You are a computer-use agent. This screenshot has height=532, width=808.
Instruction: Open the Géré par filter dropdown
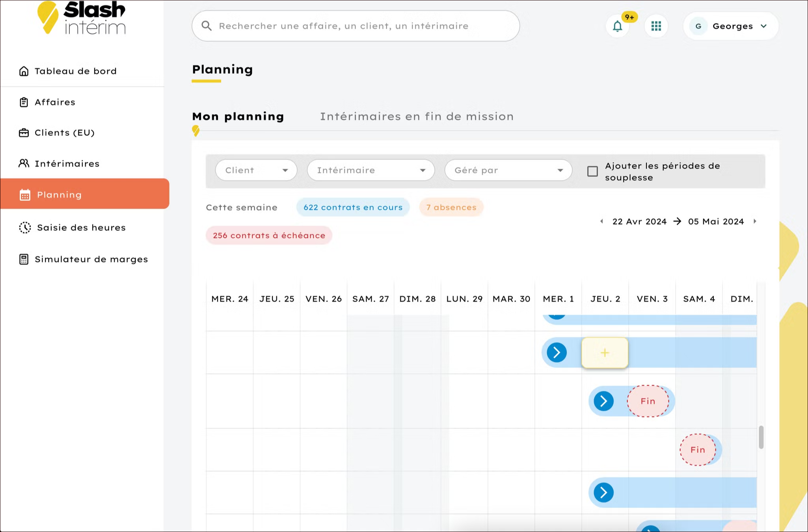tap(508, 170)
